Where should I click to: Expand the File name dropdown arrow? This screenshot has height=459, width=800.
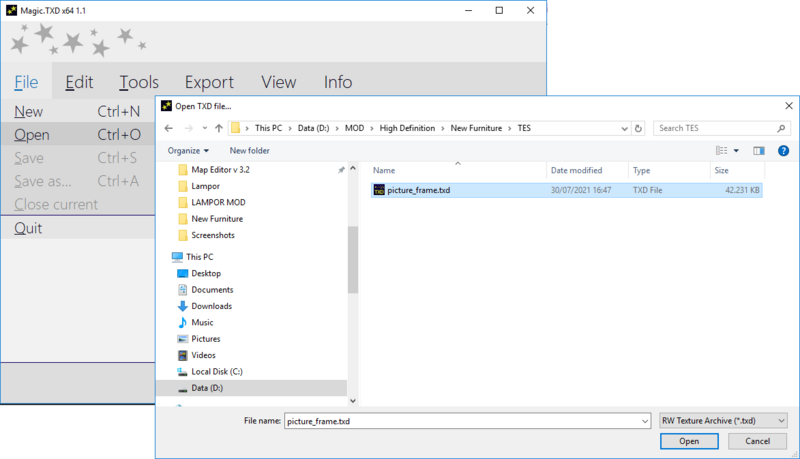(645, 421)
